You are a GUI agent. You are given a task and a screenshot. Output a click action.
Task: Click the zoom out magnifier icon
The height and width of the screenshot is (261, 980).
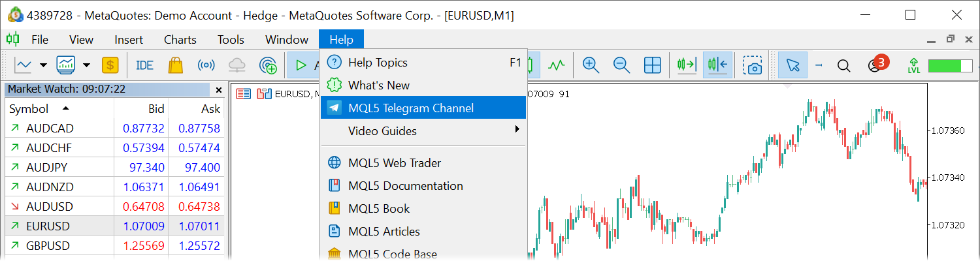pyautogui.click(x=621, y=65)
